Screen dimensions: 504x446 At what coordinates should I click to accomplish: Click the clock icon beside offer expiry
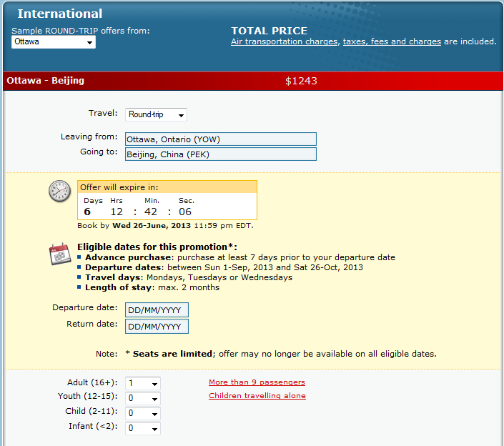pos(60,192)
